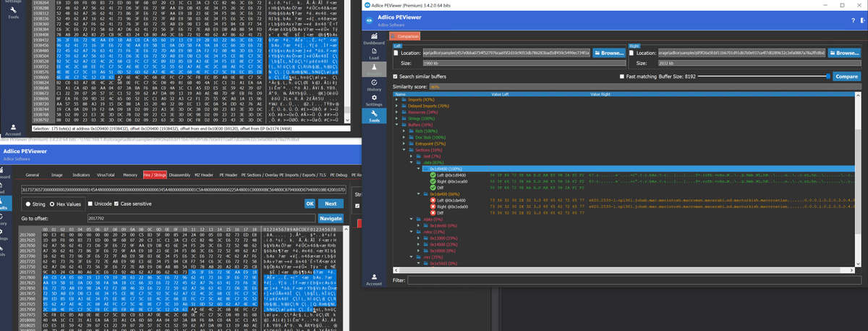Expand the Resources (34%) tree node
The width and height of the screenshot is (868, 331).
397,114
